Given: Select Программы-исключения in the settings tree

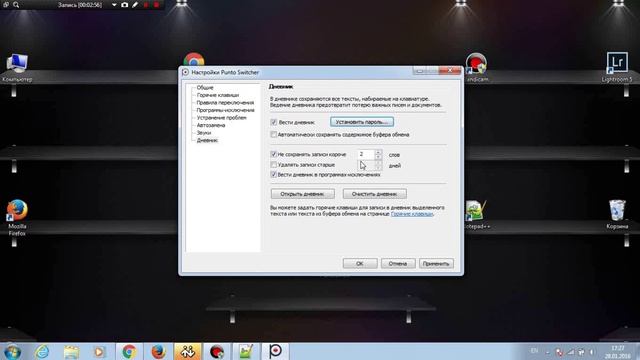Looking at the screenshot, I should [x=225, y=110].
